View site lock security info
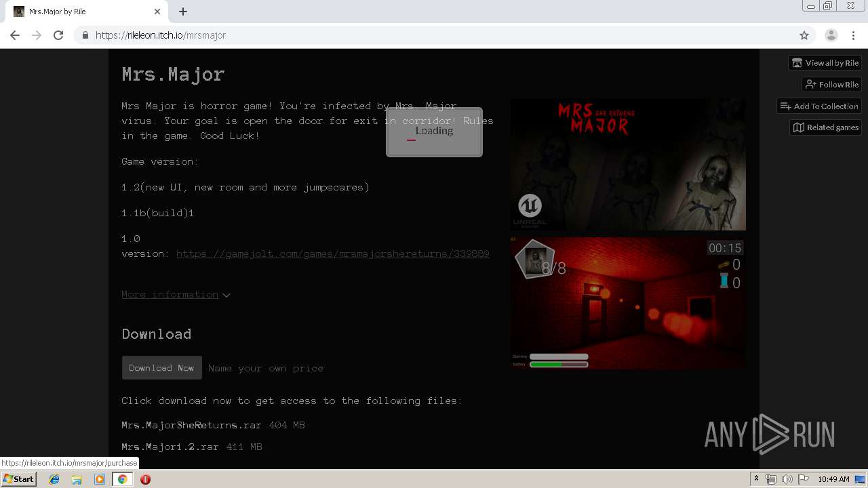This screenshot has height=488, width=868. (85, 35)
